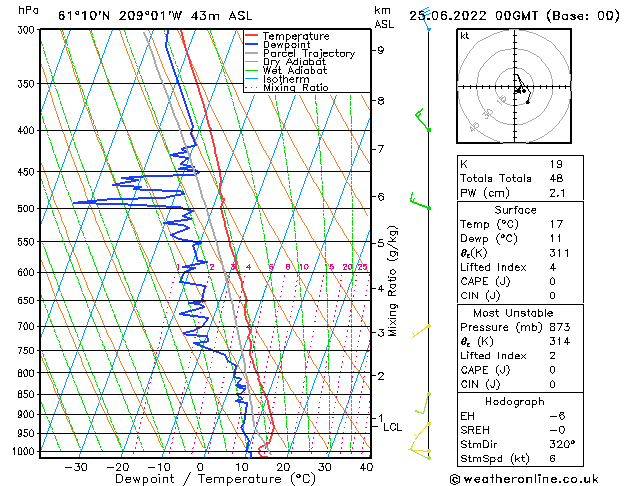The width and height of the screenshot is (629, 486).
Task: Click the weatheronline.co.uk copyright text
Action: coord(524,479)
